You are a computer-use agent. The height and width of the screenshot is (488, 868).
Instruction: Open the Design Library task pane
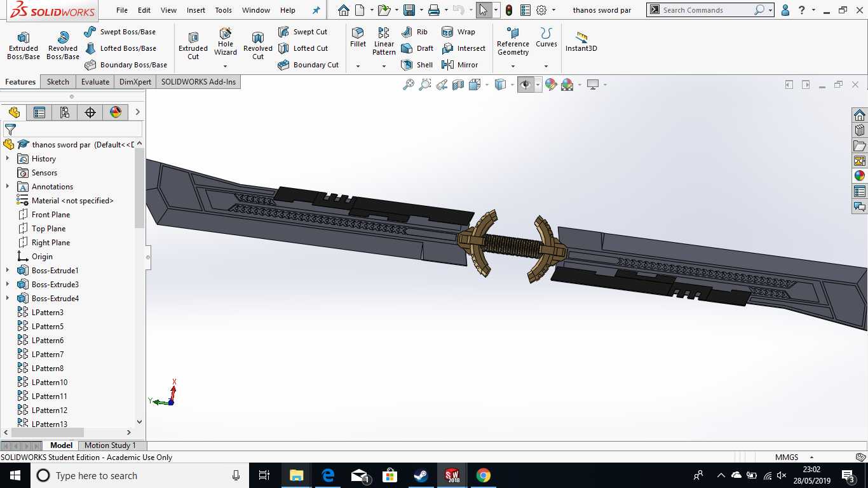(x=860, y=130)
